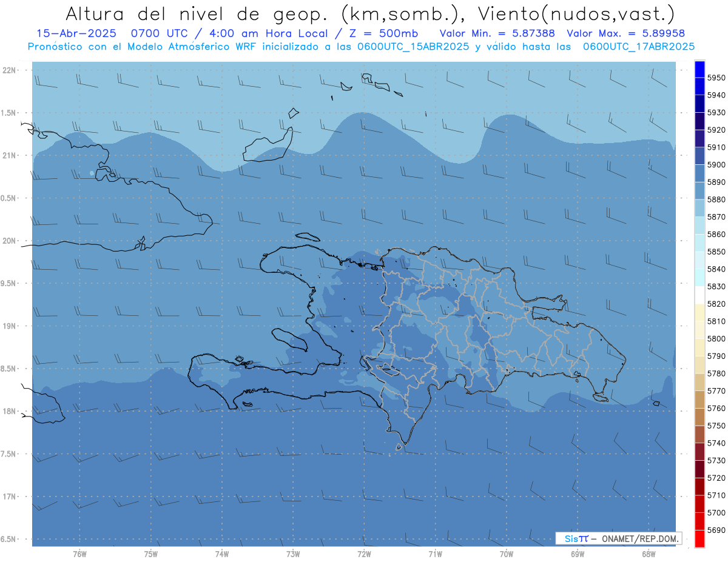Click the latitude label '20N'
This screenshot has width=728, height=562.
[x=9, y=241]
